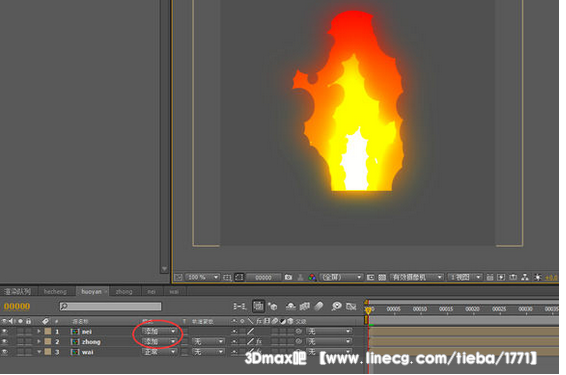Click the fx effect switch on zhong layer
The width and height of the screenshot is (566, 375).
(x=259, y=341)
